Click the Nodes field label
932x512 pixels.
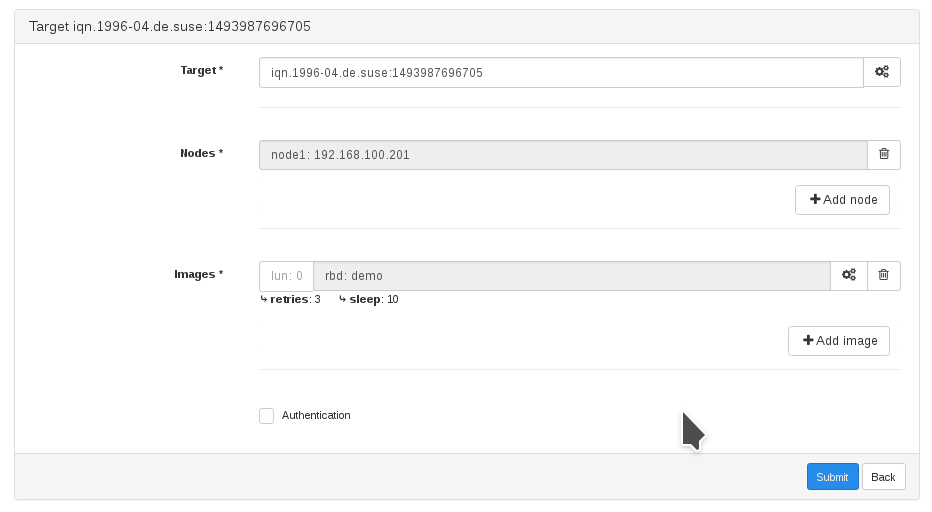pos(200,153)
